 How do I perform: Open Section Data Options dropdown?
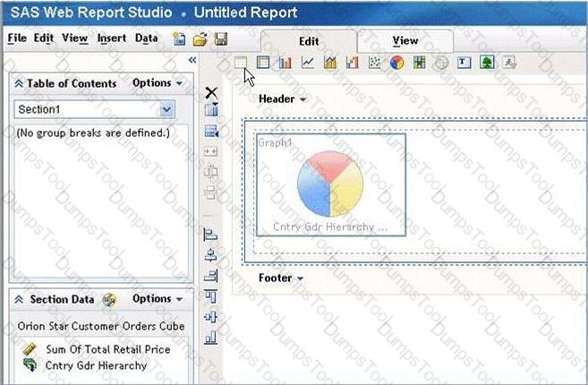[158, 299]
